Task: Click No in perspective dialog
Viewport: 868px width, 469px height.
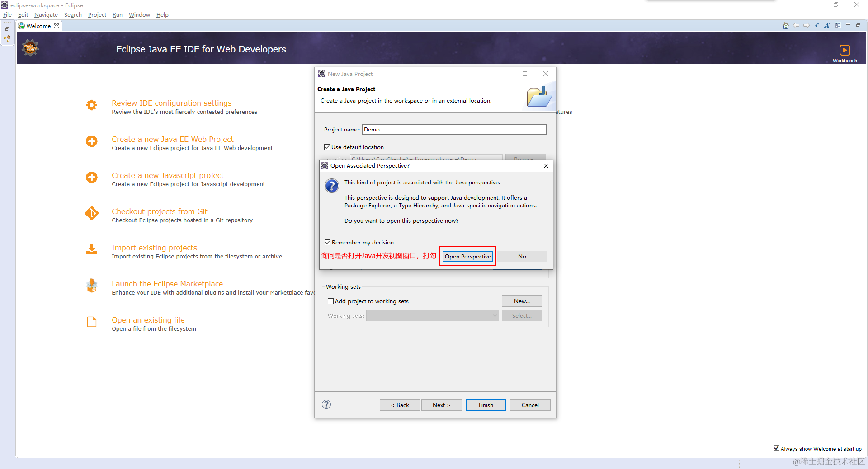Action: tap(522, 257)
